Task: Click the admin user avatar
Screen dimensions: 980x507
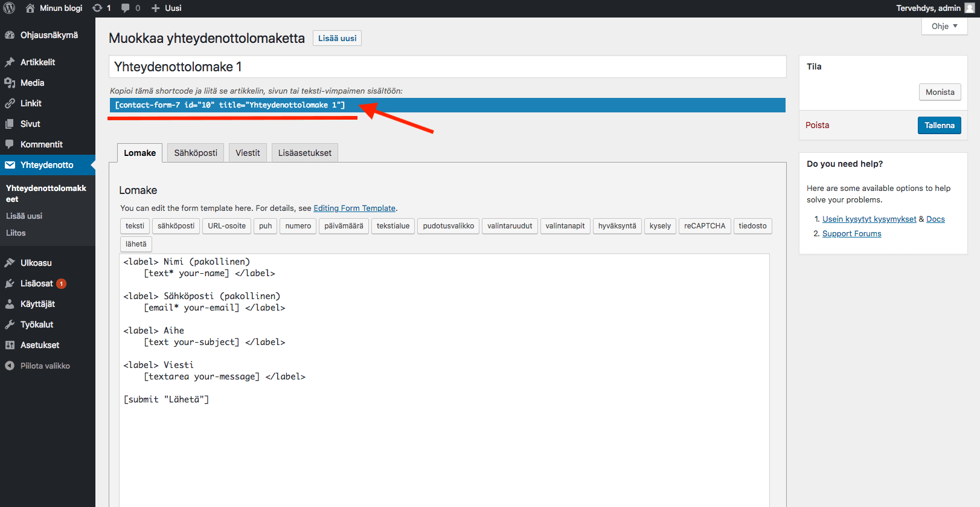Action: click(970, 8)
